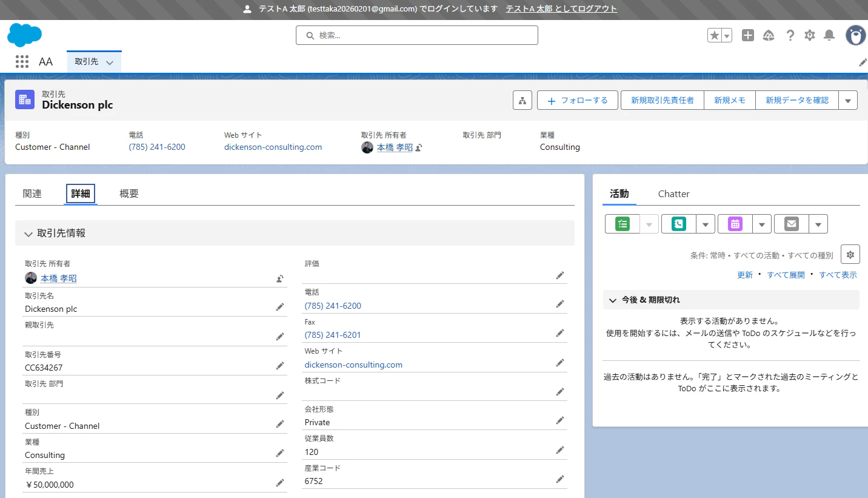Image resolution: width=868 pixels, height=498 pixels.
Task: Open the 取引先 navigation tab
Action: click(x=87, y=62)
